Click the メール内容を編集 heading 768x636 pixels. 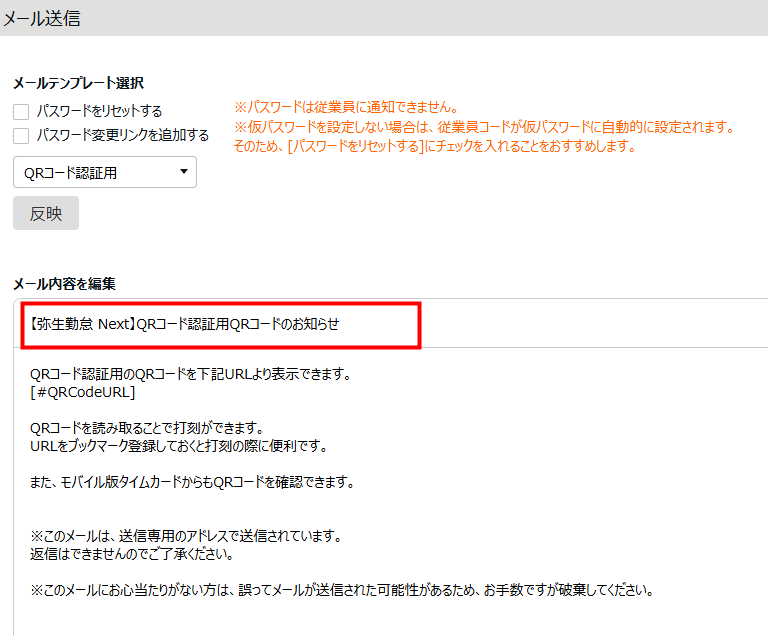point(64,284)
